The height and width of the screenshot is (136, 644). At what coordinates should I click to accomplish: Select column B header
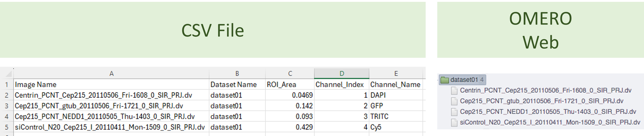pos(237,74)
